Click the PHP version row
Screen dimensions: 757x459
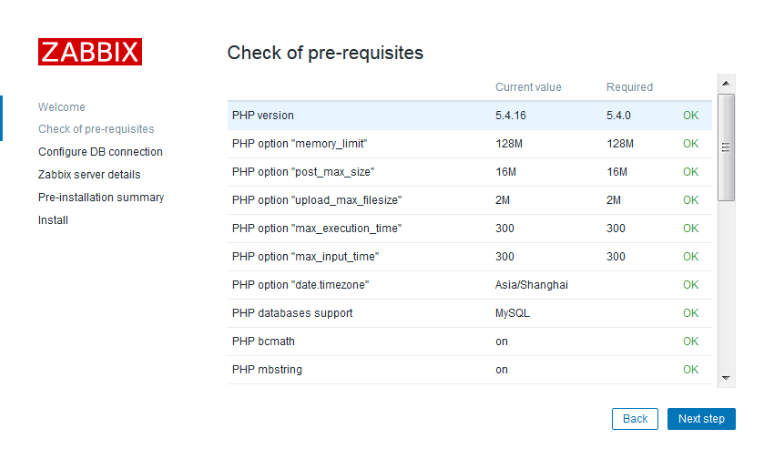pos(469,115)
